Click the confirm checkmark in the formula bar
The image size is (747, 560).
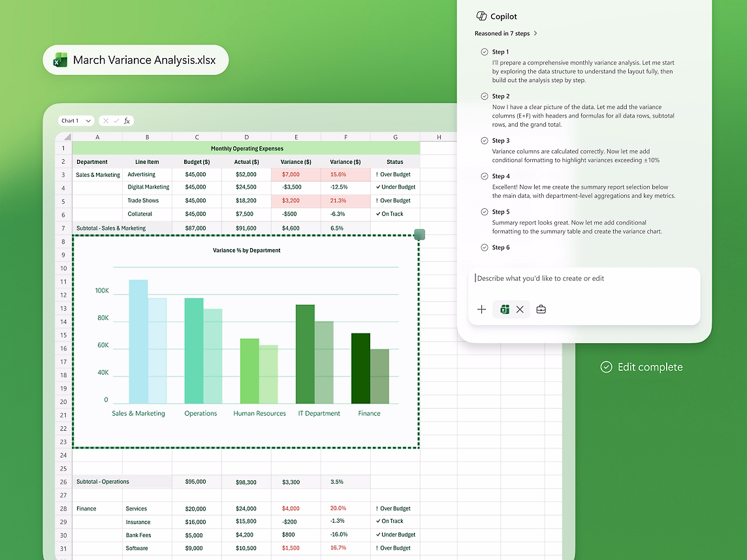pyautogui.click(x=116, y=121)
